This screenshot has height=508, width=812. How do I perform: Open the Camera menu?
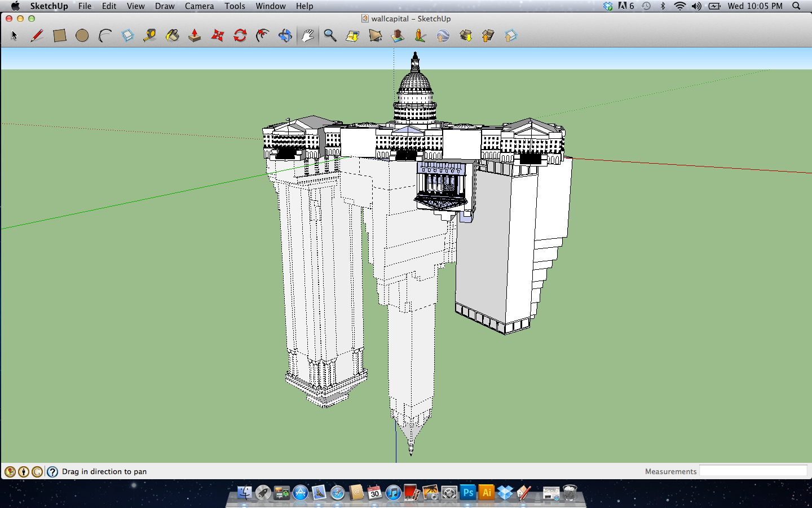click(199, 6)
